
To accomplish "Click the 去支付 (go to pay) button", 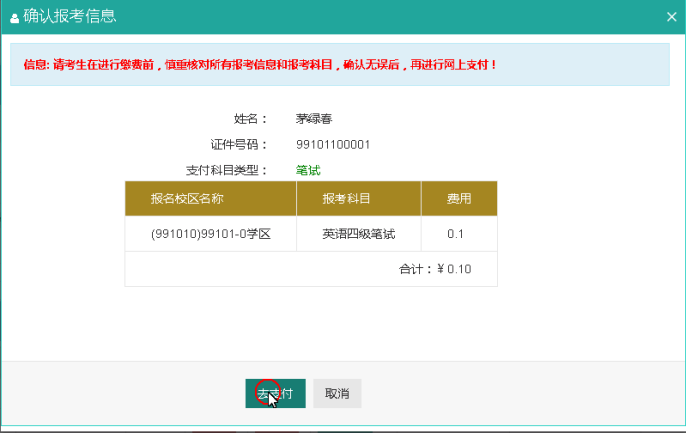I will coord(275,393).
